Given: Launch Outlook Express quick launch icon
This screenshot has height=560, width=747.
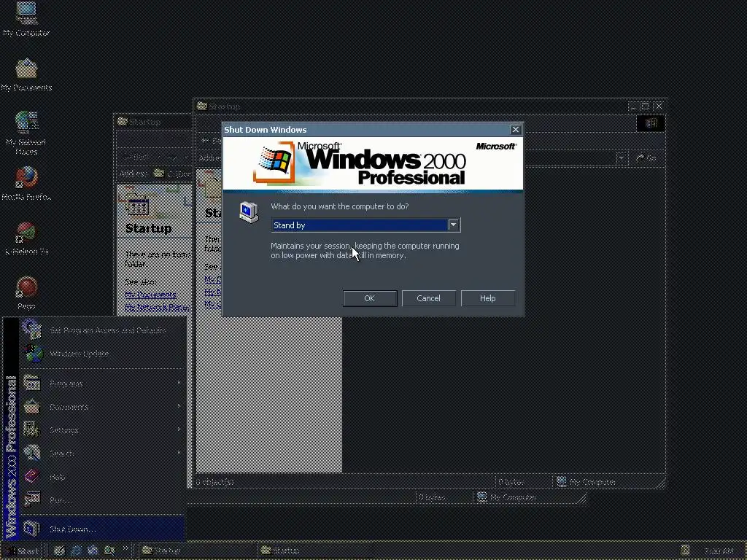Looking at the screenshot, I should click(93, 551).
